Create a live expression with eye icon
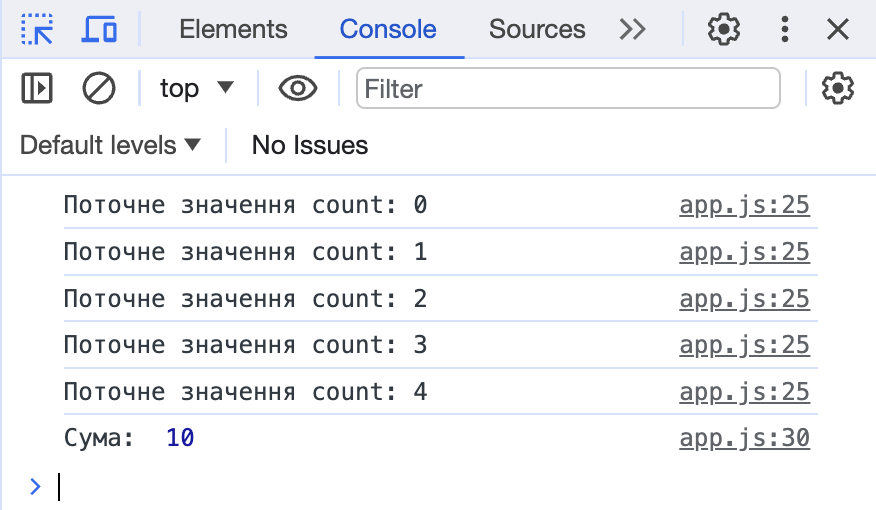The height and width of the screenshot is (510, 876). (298, 89)
